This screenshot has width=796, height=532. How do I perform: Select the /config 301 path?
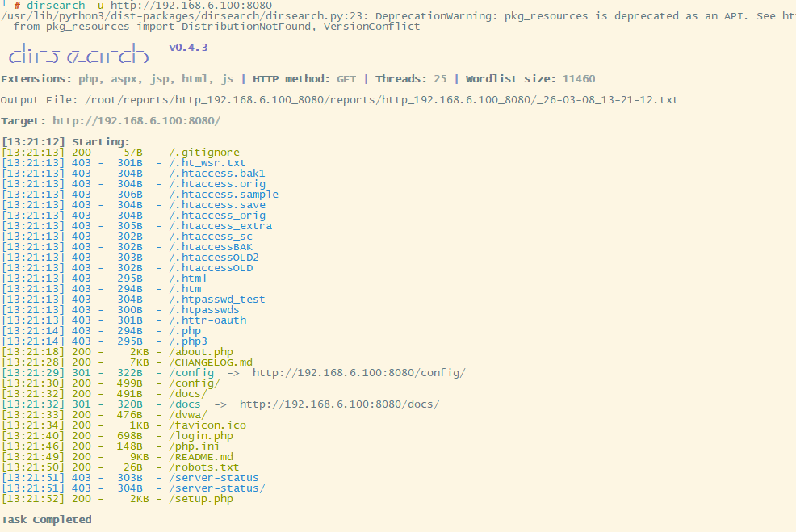coord(191,373)
